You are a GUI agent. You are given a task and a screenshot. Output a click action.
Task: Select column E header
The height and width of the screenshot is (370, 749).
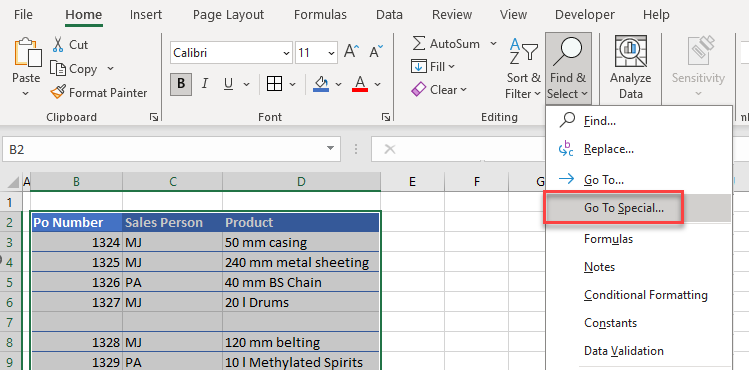[x=412, y=181]
